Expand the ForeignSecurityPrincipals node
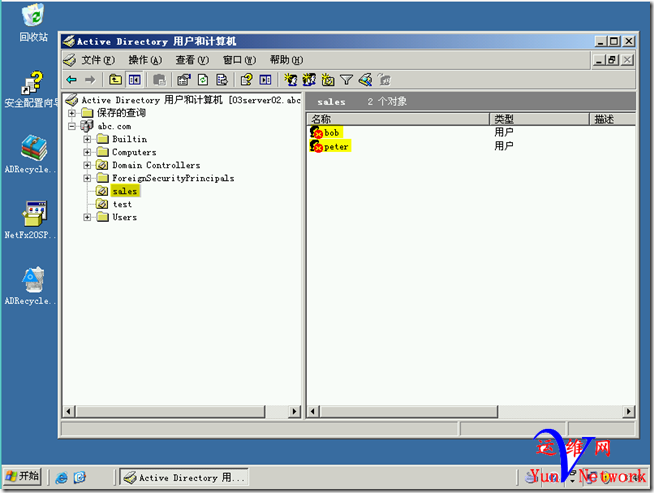Screen dimensions: 654x493 click(x=87, y=178)
